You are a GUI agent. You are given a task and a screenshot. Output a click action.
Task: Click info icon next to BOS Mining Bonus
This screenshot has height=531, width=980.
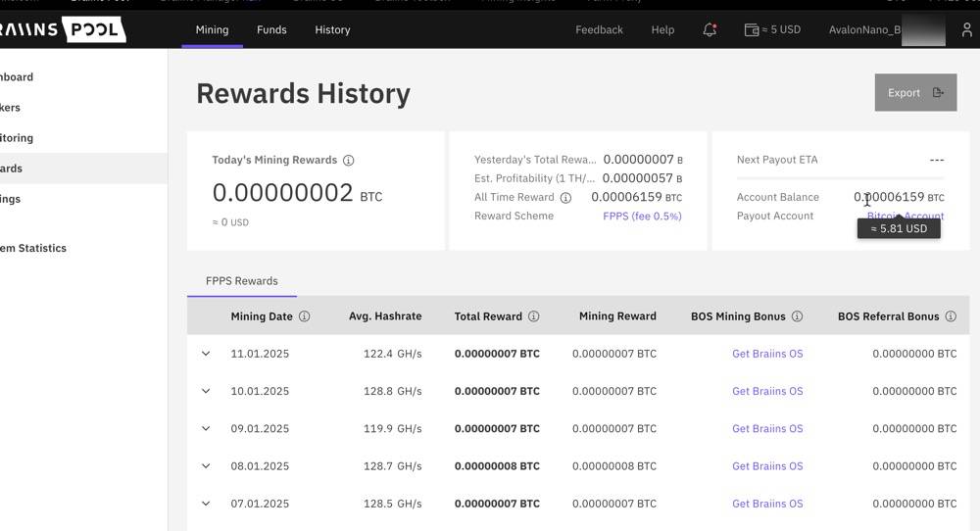pos(797,316)
